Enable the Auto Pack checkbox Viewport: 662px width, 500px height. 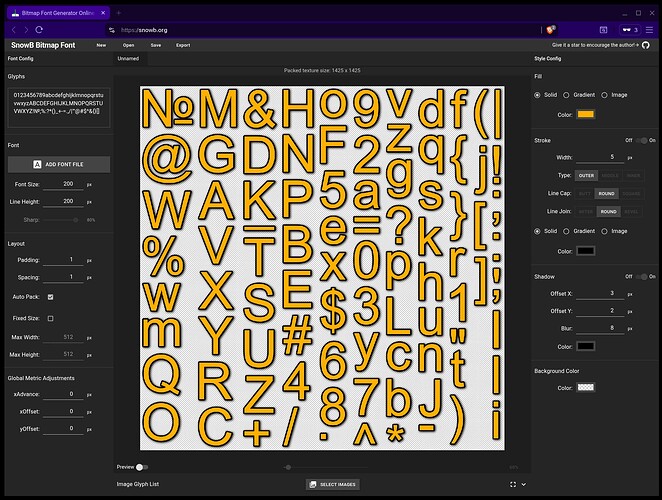pyautogui.click(x=51, y=297)
